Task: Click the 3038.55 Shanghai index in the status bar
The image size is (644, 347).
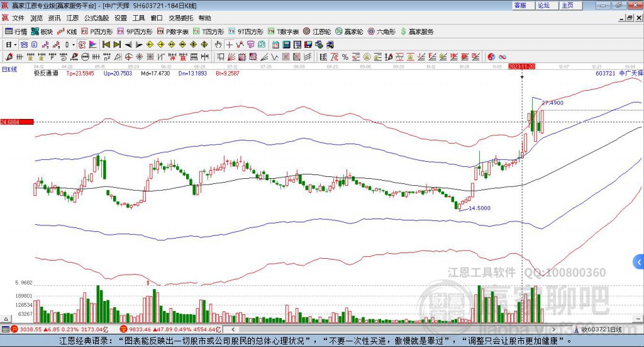Action: [31, 329]
